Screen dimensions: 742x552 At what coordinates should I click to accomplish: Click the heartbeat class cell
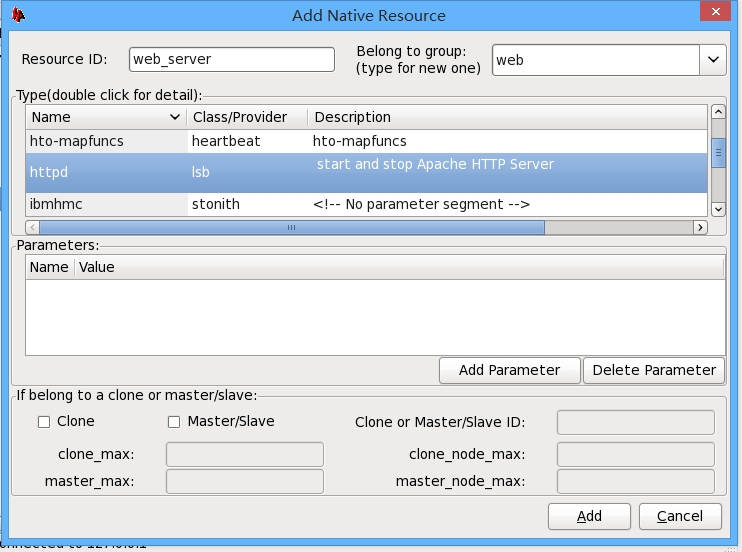tap(226, 141)
